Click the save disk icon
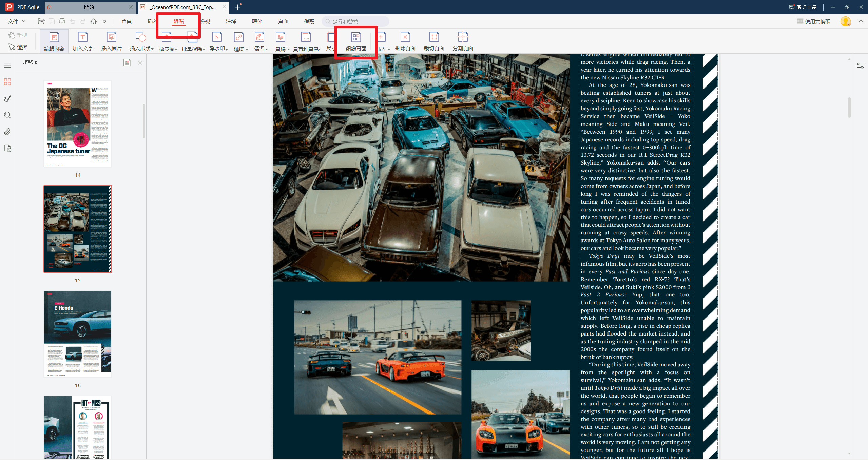The image size is (868, 460). 52,21
